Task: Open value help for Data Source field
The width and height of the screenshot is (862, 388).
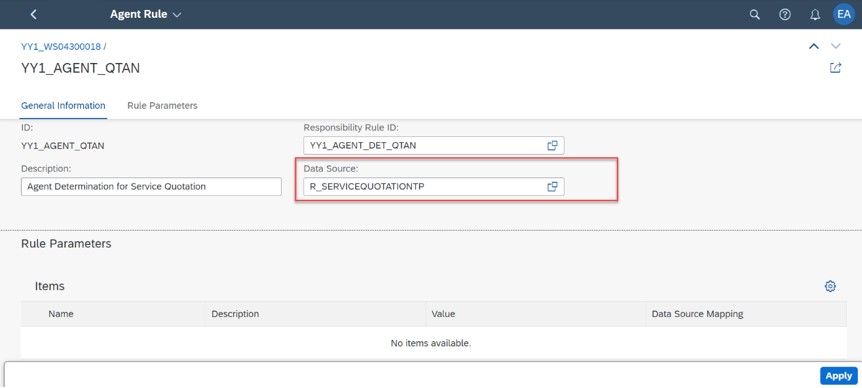Action: pyautogui.click(x=552, y=186)
